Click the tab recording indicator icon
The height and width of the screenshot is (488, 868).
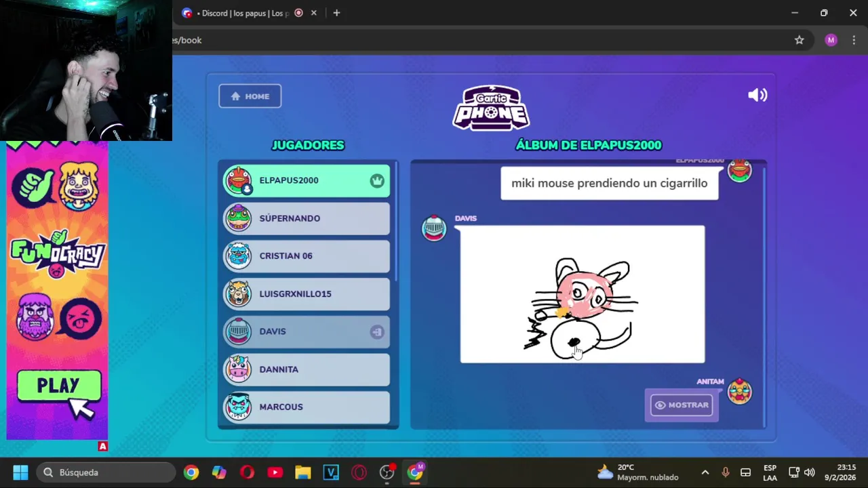pos(298,13)
